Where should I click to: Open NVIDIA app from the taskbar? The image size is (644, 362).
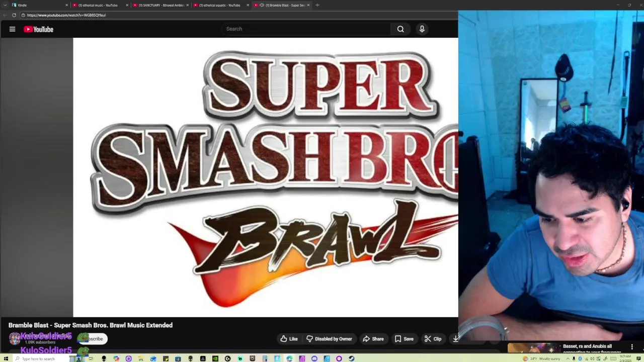tap(215, 358)
